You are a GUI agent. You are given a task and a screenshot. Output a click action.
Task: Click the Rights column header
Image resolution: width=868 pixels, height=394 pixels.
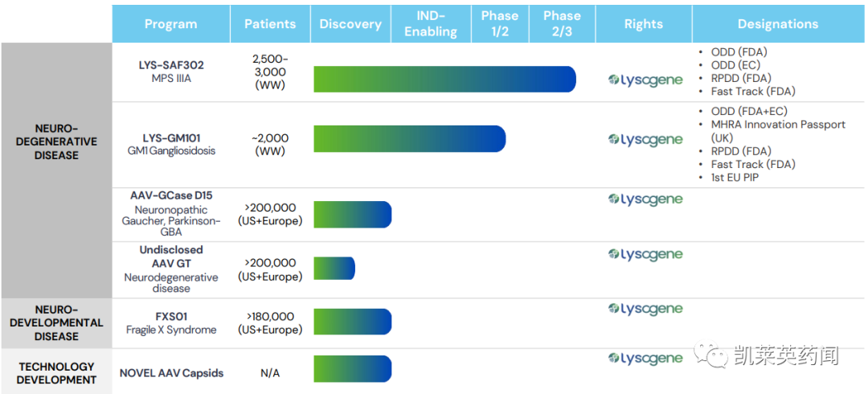(x=644, y=24)
